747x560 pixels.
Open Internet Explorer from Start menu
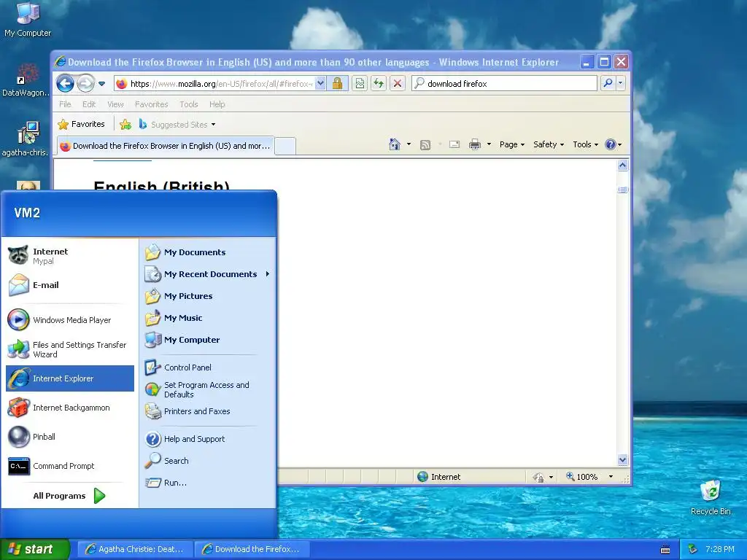69,378
